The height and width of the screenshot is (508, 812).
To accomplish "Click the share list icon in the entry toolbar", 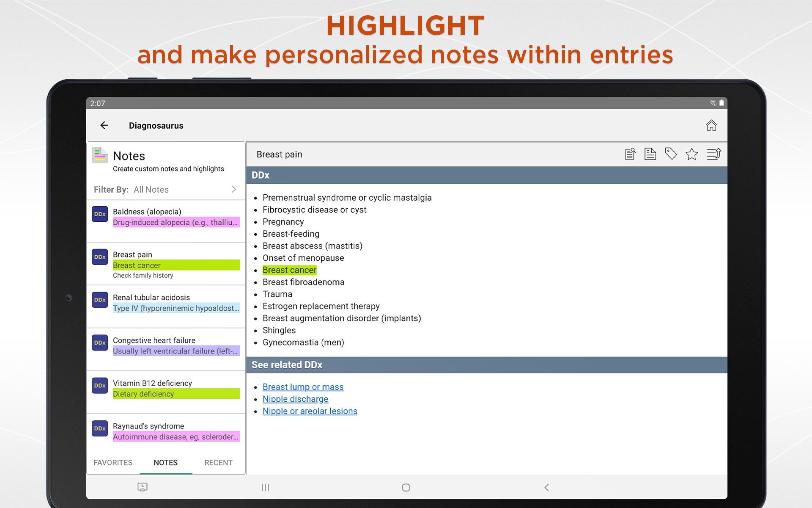I will 714,154.
